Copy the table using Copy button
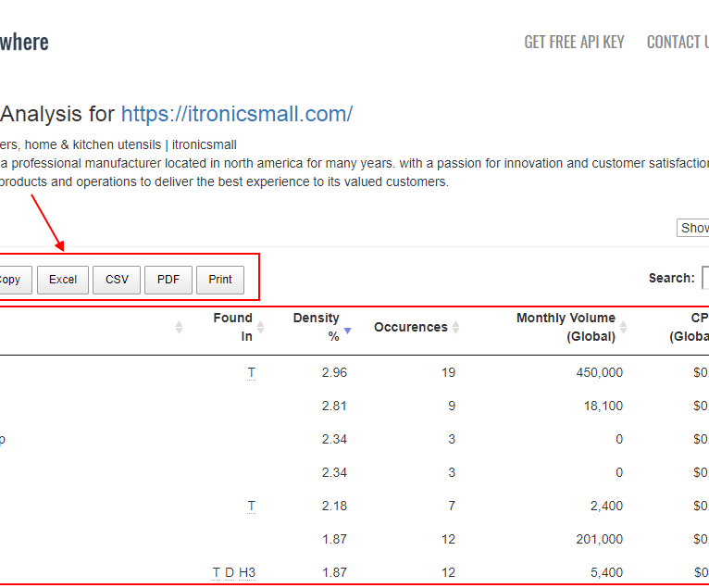709x588 pixels. tap(11, 280)
